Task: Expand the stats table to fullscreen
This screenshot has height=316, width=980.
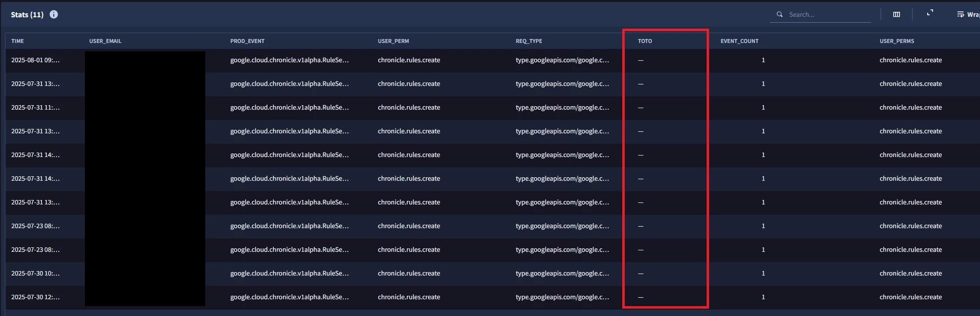Action: 930,13
